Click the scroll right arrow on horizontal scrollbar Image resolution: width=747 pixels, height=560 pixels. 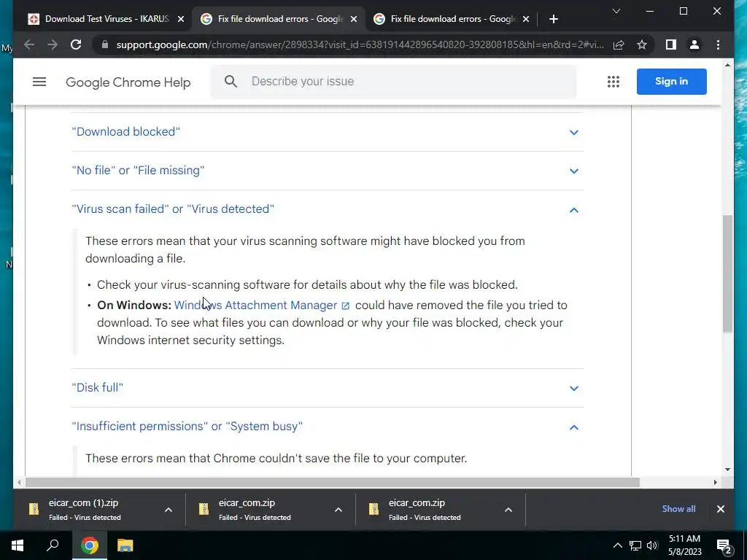(715, 483)
